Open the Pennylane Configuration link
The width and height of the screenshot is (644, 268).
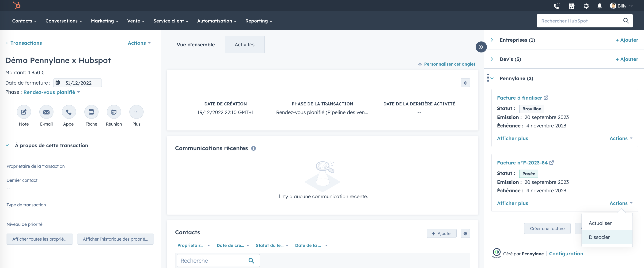[566, 253]
